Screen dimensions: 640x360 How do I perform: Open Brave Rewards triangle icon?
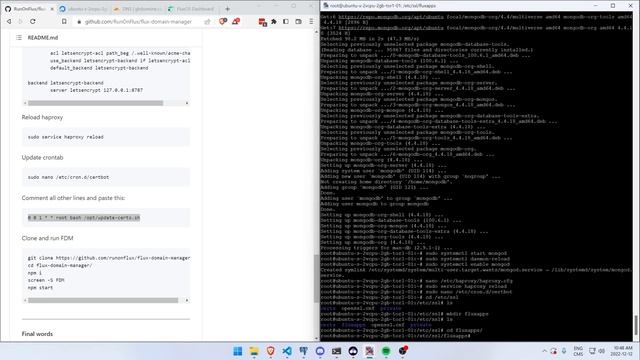coord(236,21)
